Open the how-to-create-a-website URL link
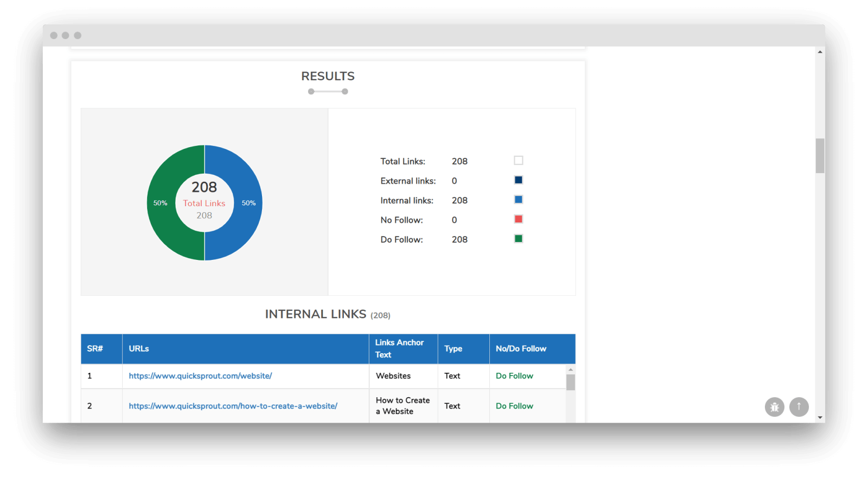The image size is (868, 484). point(233,406)
